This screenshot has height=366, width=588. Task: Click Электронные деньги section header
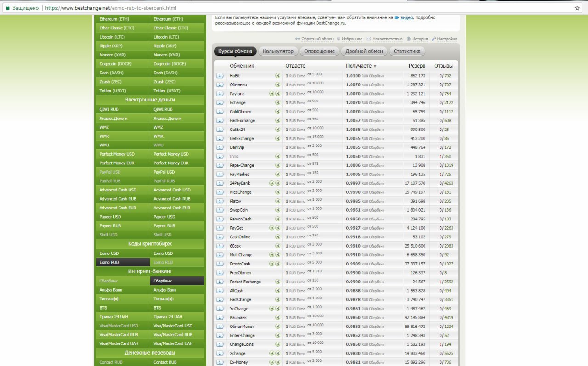pos(150,100)
